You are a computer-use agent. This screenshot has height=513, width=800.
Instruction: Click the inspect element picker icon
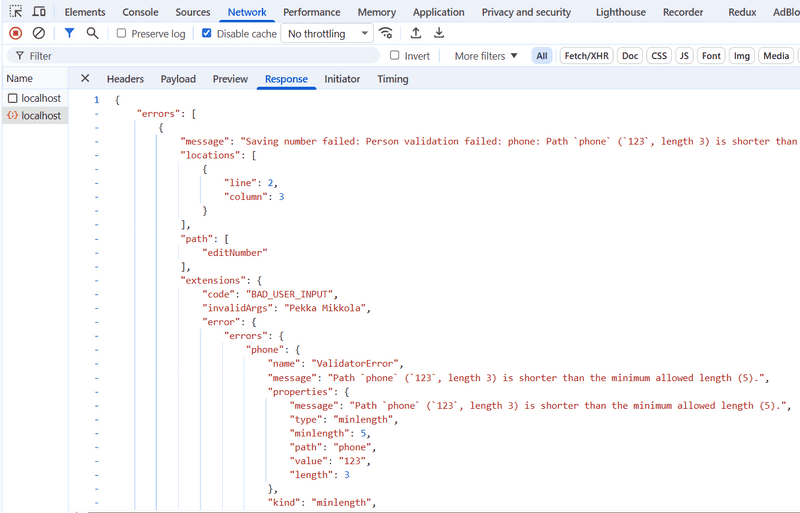[16, 12]
